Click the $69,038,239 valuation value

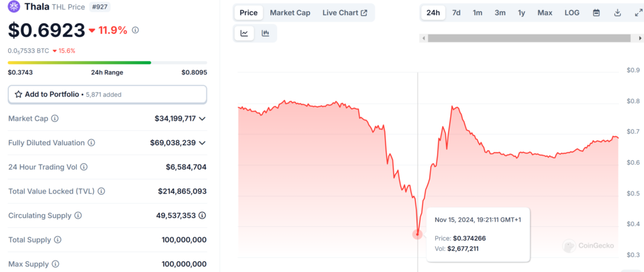tap(173, 143)
